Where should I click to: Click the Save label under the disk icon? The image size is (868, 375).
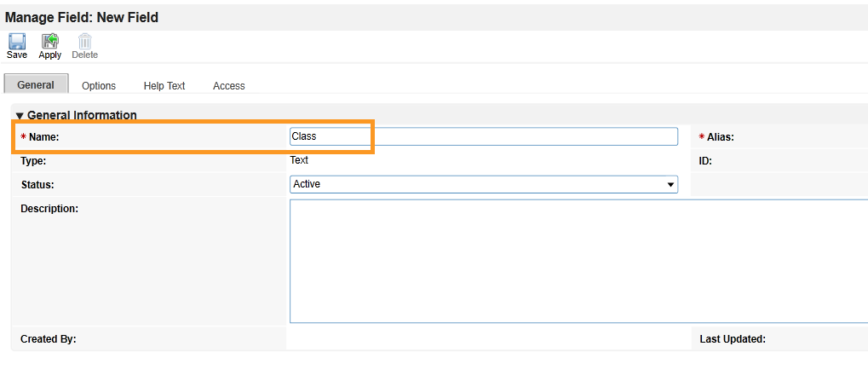click(16, 55)
